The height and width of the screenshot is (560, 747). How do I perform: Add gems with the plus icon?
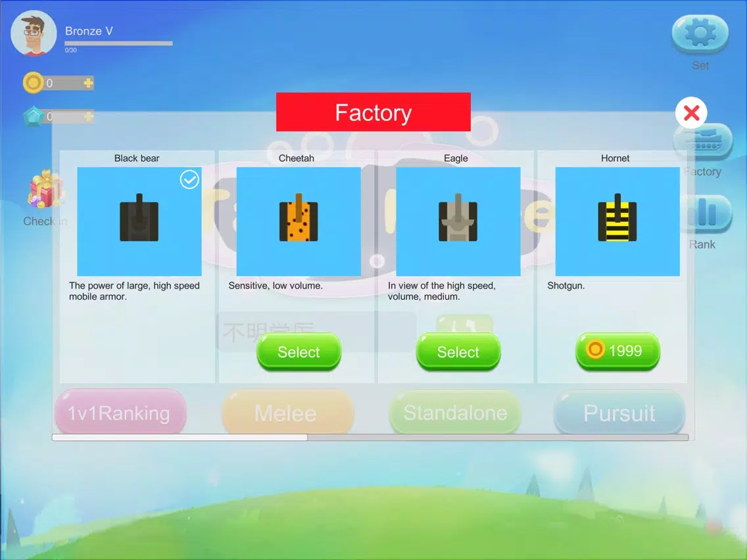[x=88, y=116]
